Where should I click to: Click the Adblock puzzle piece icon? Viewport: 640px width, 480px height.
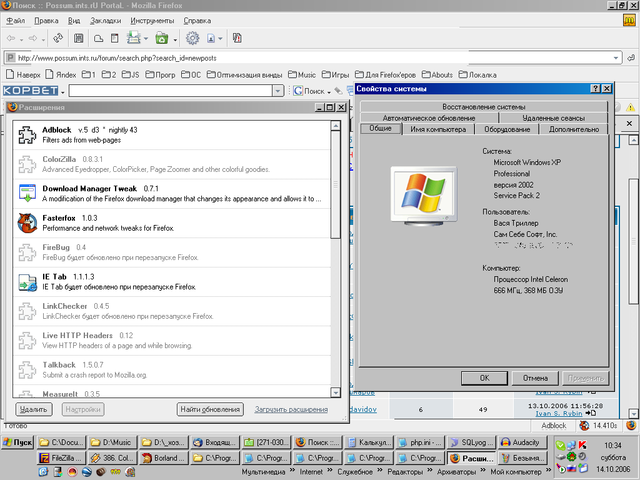[x=27, y=135]
